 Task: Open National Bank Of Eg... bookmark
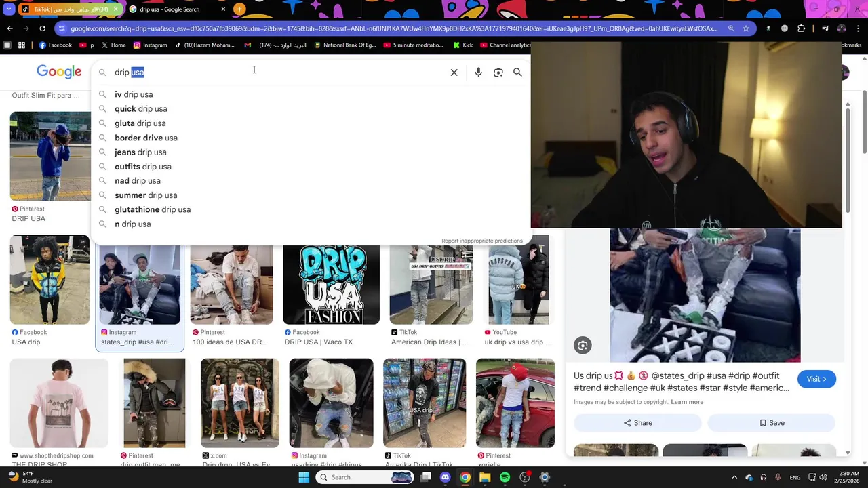coord(344,45)
